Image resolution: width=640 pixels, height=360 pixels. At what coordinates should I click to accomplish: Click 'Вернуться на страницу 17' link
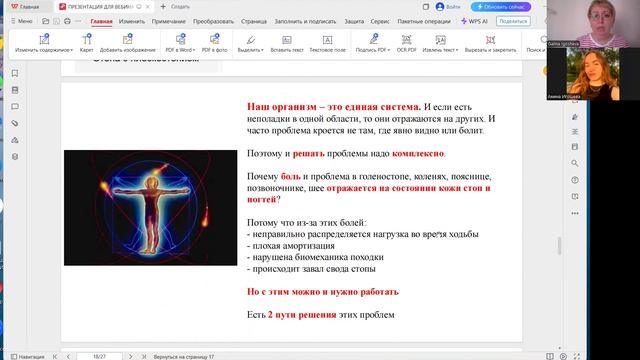point(184,357)
